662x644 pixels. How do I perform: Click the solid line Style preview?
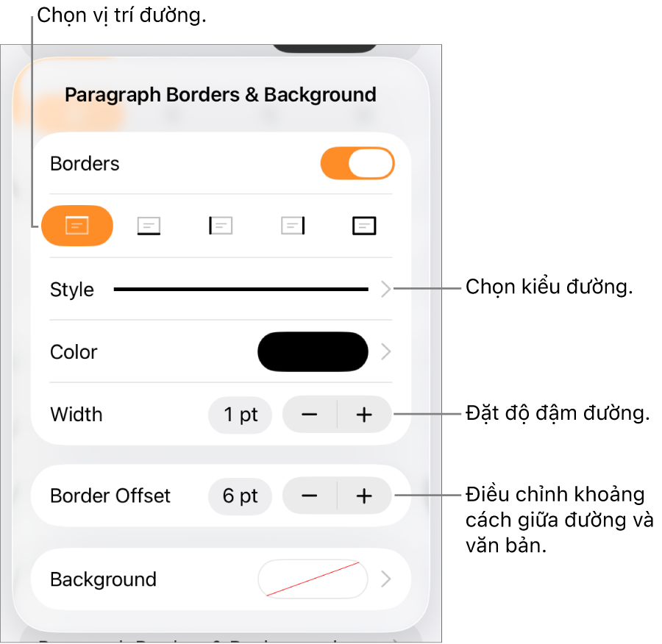(x=241, y=290)
